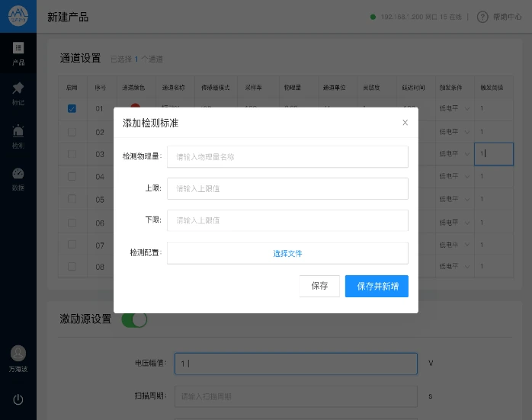Check the enable checkbox for channel 02
532x420 pixels.
click(x=72, y=132)
